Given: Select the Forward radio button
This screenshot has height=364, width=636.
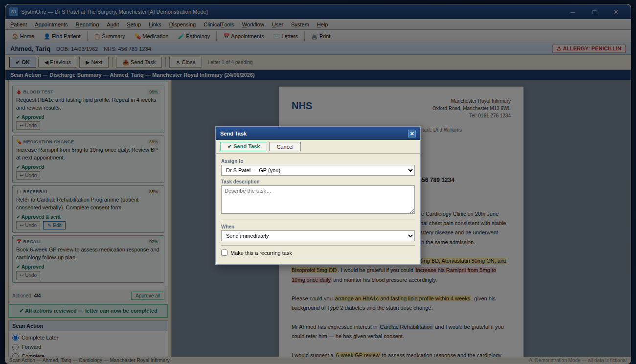Looking at the screenshot, I should 15,347.
